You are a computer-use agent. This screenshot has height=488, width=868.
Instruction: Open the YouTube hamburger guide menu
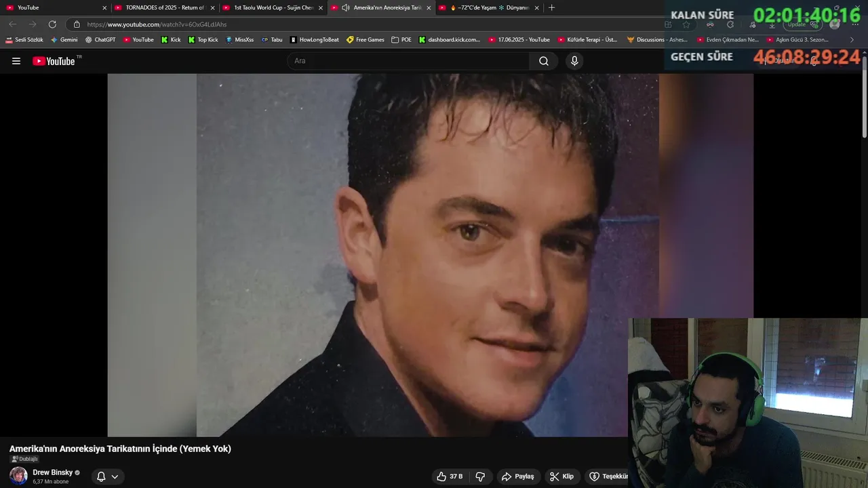coord(16,61)
